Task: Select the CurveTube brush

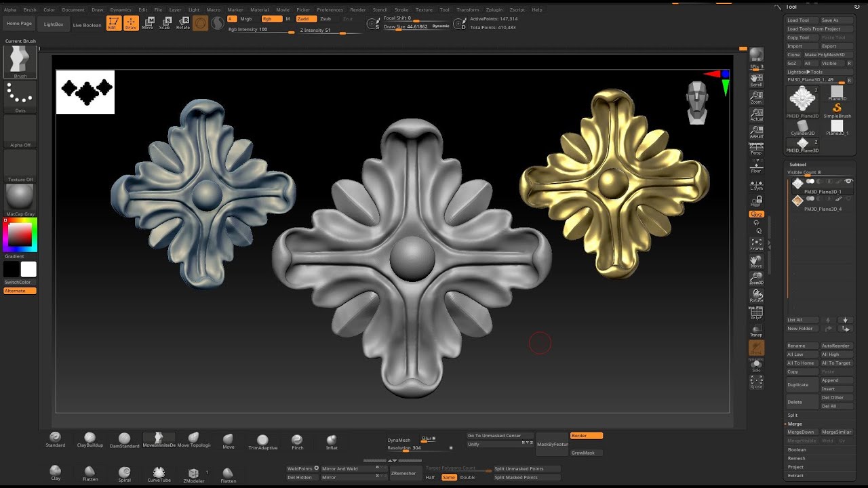Action: [x=159, y=474]
